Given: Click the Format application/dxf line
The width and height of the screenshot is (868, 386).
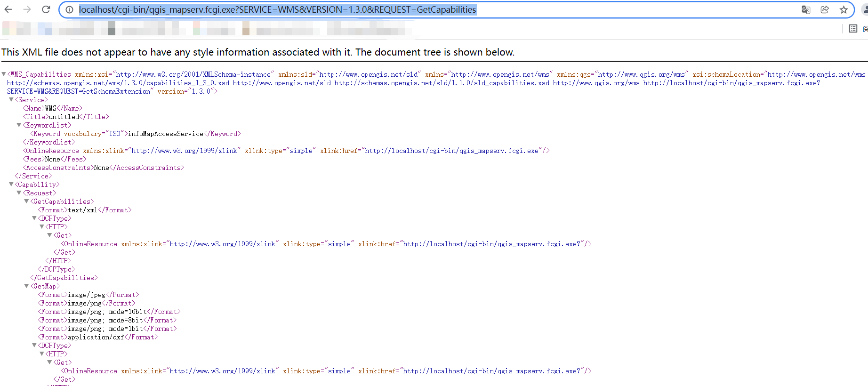Looking at the screenshot, I should 98,337.
